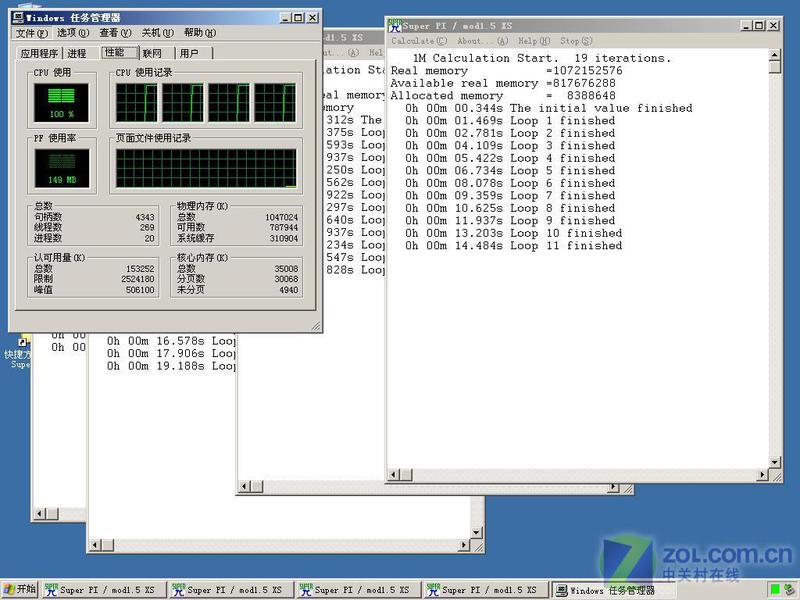Image resolution: width=800 pixels, height=600 pixels.
Task: Click the fourth CPU usage history graph
Action: point(276,103)
